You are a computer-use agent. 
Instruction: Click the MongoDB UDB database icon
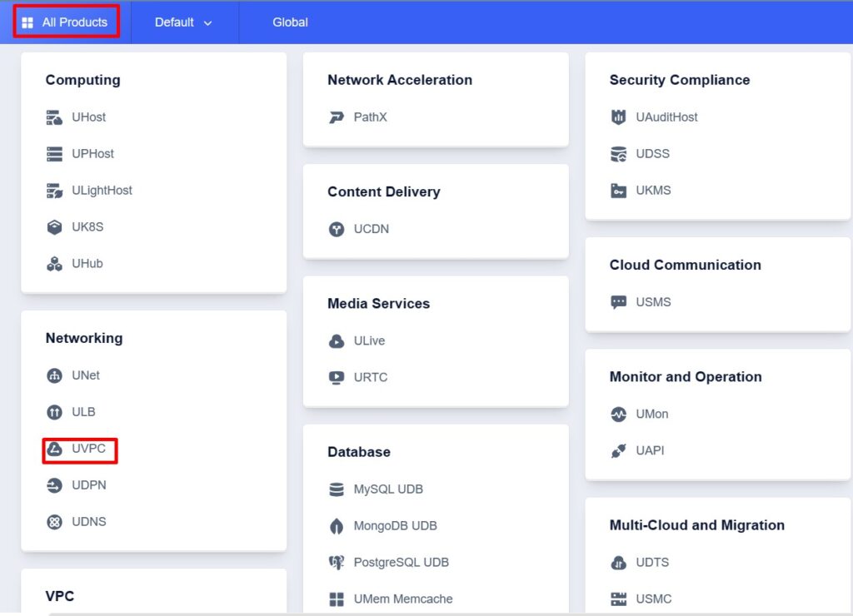point(336,525)
